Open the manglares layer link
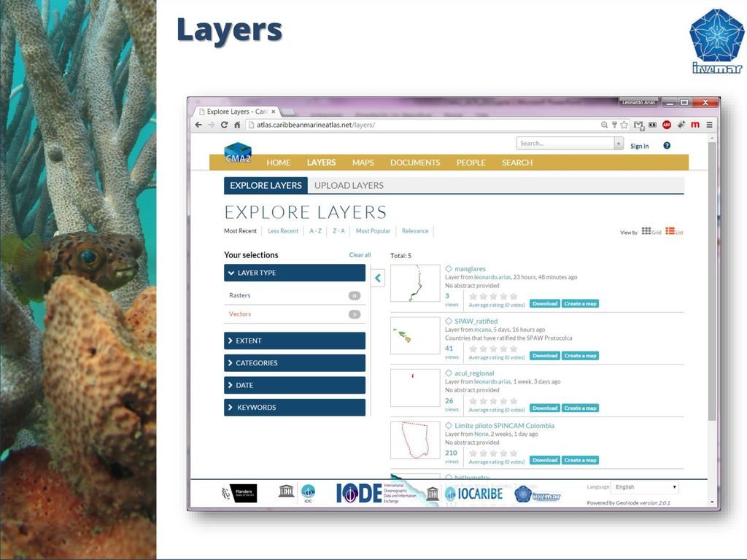This screenshot has height=560, width=747. pos(470,269)
